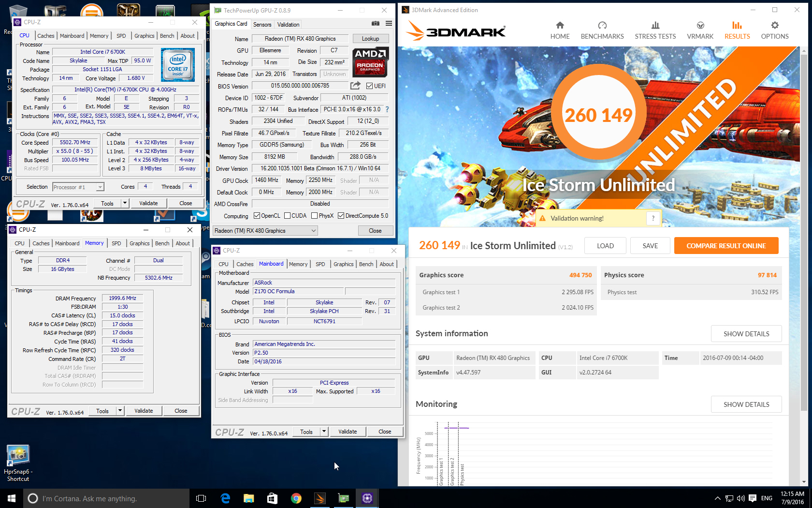812x508 pixels.
Task: Select the About tab in the CPU-Z Memory window
Action: (183, 243)
